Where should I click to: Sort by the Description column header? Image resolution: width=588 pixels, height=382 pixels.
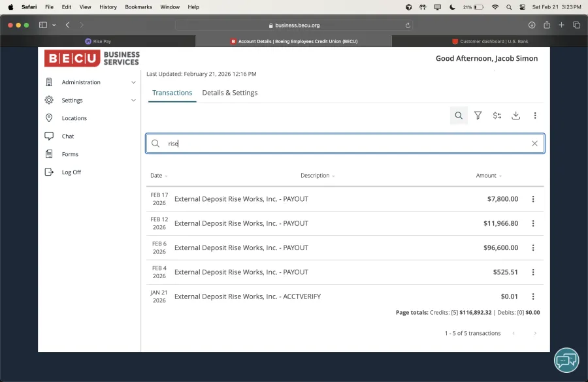(x=318, y=176)
